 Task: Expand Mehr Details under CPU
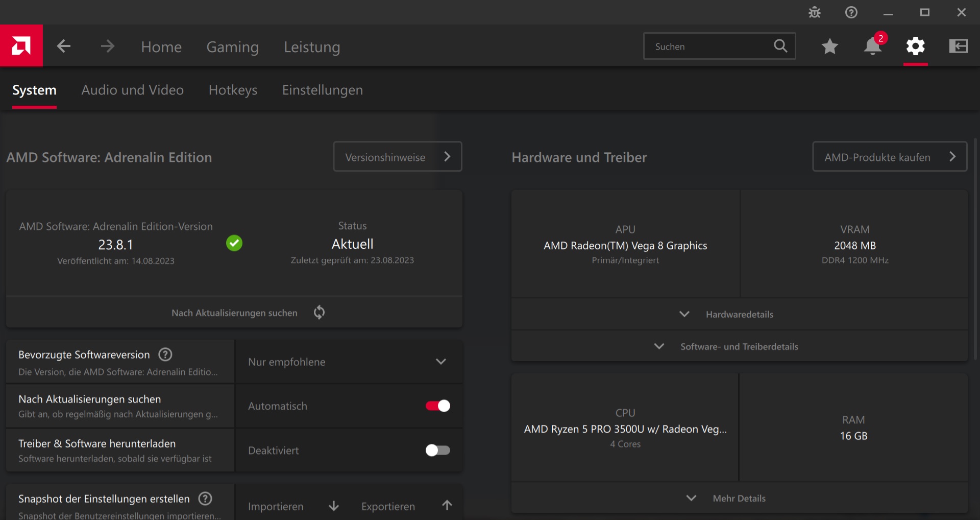740,498
